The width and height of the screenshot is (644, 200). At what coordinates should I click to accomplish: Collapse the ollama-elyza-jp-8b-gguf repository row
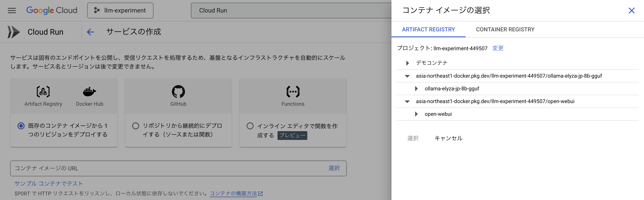pos(407,76)
